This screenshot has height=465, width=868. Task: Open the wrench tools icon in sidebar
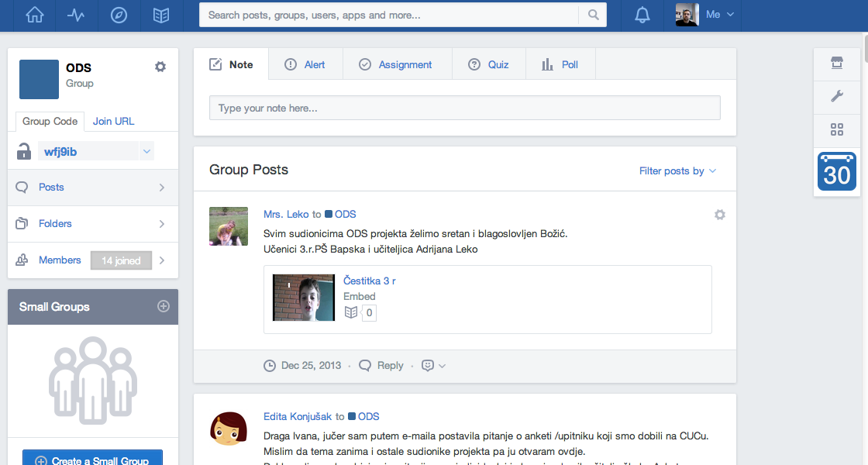[x=836, y=96]
